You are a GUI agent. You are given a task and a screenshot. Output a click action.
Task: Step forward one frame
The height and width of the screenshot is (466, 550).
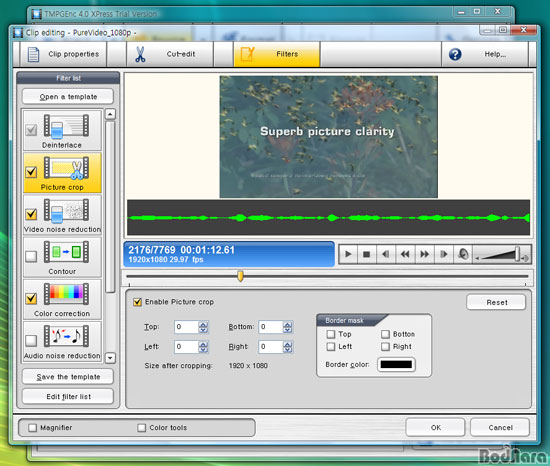(x=444, y=254)
